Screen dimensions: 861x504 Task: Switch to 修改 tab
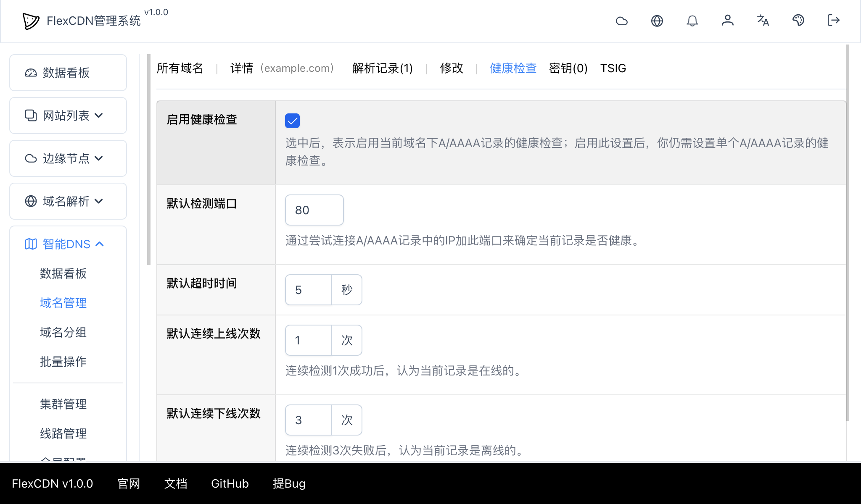(x=452, y=68)
